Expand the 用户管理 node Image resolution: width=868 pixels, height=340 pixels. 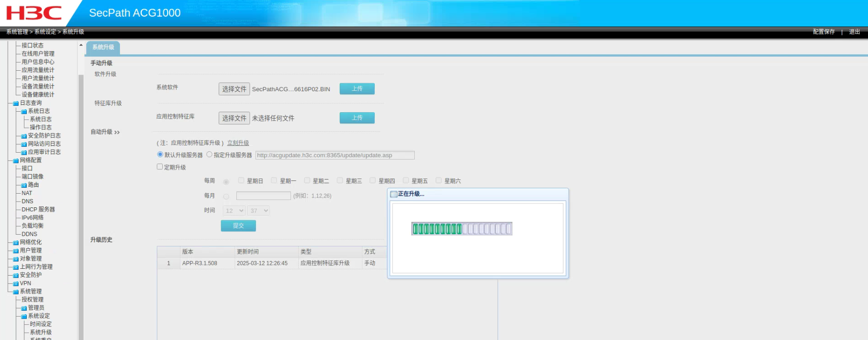coord(16,251)
